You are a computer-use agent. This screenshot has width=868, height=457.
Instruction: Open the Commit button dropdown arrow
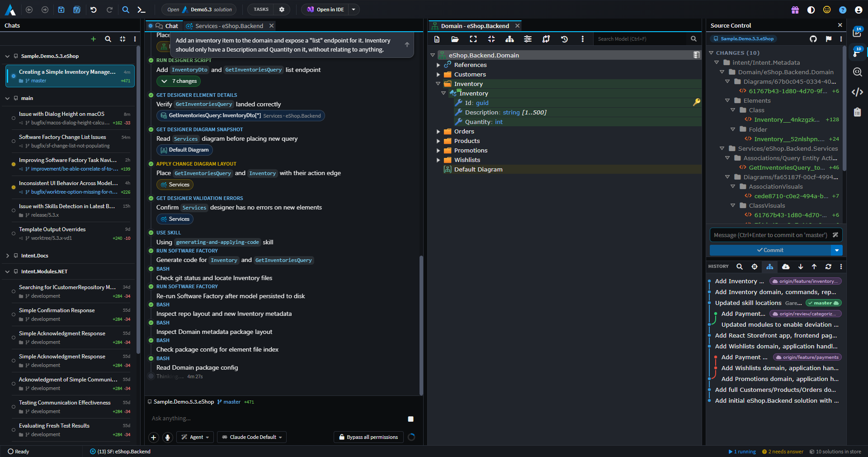pos(837,250)
